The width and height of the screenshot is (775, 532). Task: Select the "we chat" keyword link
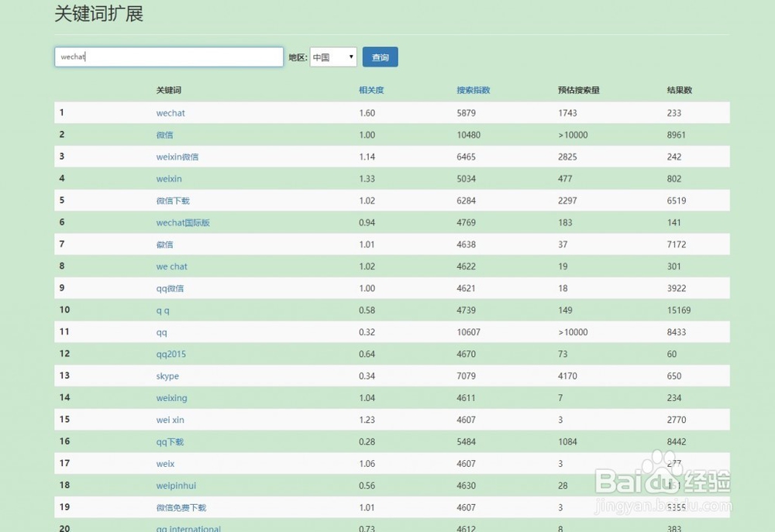coord(172,266)
